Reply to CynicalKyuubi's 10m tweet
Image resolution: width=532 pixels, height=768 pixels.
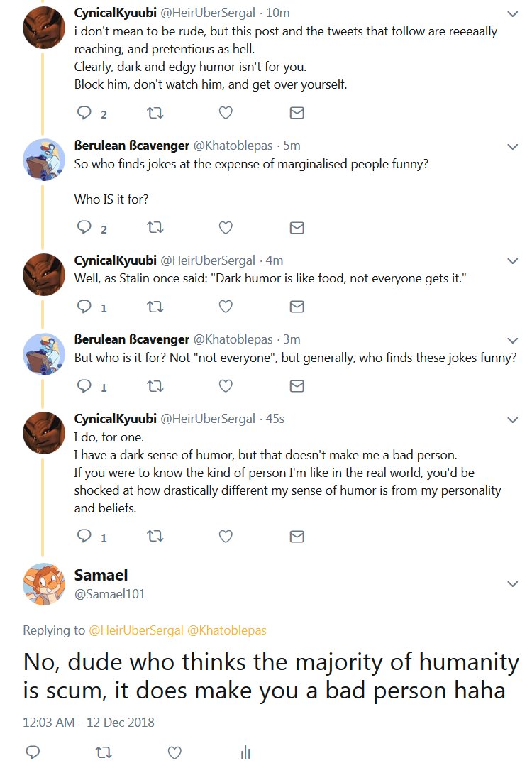(x=84, y=113)
